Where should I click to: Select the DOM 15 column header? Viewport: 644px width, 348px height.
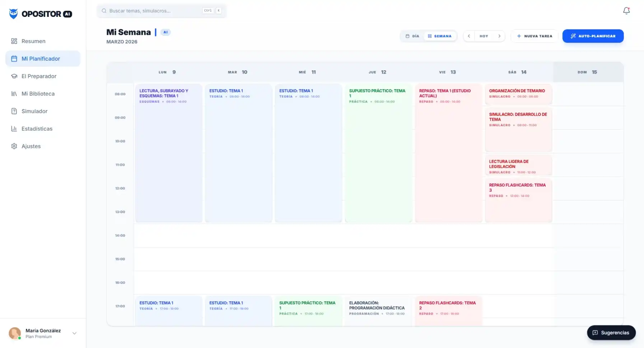coord(587,72)
